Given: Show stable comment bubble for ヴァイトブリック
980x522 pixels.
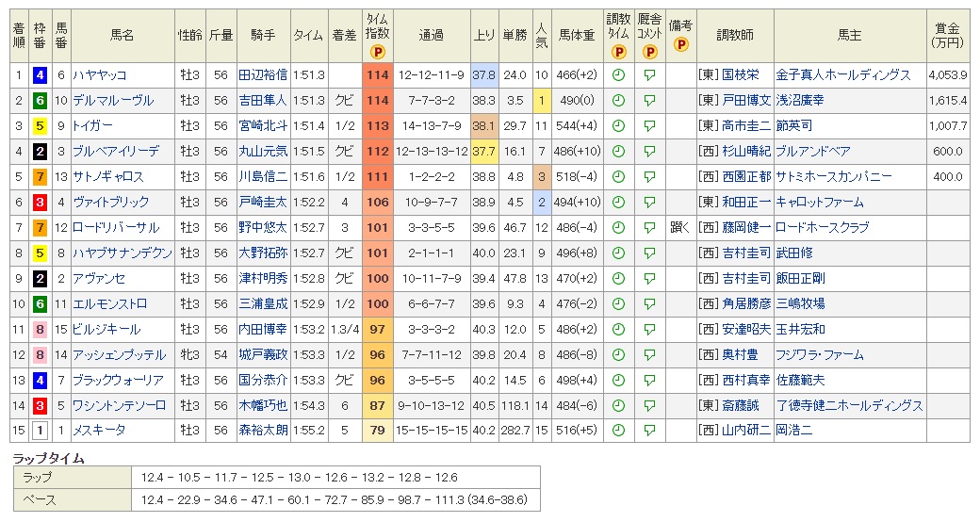Looking at the screenshot, I should click(x=649, y=202).
